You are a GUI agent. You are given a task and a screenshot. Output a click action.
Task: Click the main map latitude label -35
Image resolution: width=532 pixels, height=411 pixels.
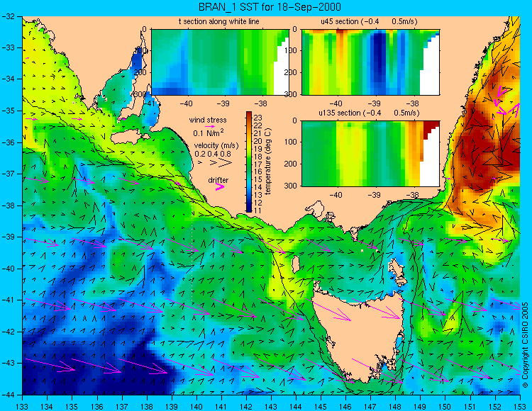9,111
